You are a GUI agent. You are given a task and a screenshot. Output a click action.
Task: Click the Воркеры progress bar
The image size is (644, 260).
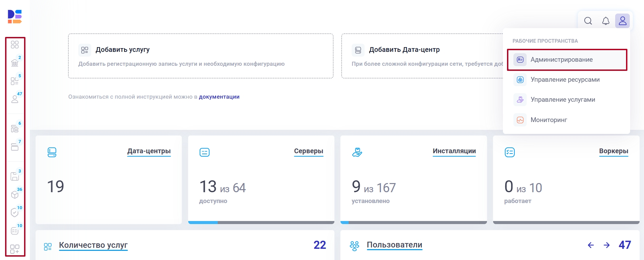coord(566,222)
